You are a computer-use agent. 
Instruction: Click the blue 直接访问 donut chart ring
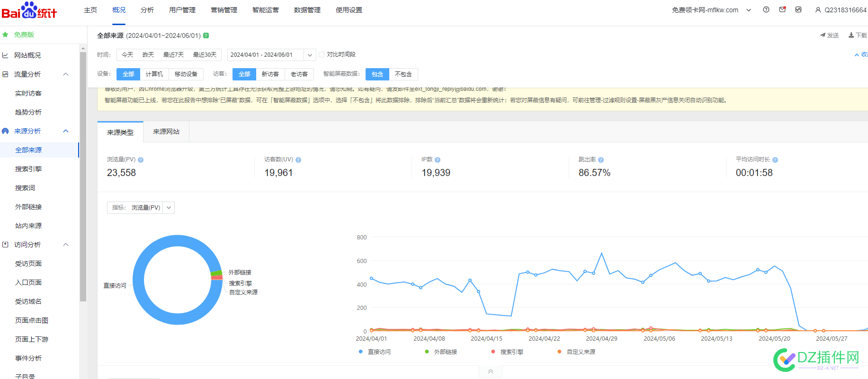click(138, 280)
